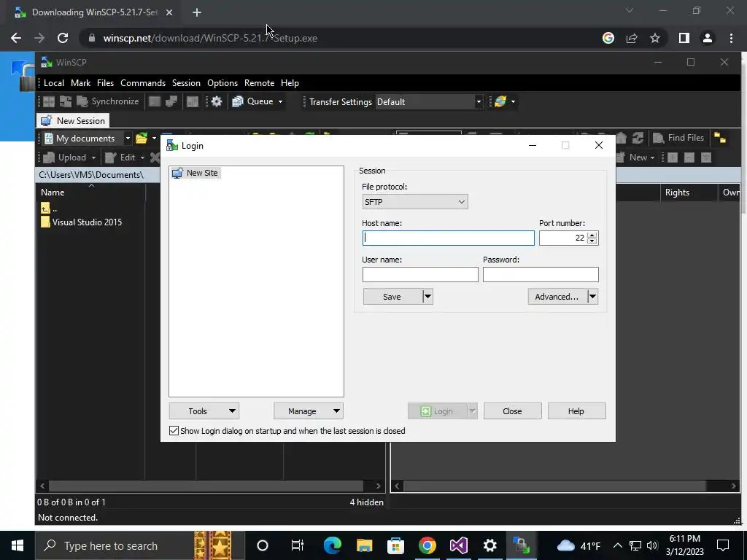This screenshot has height=560, width=747.
Task: Expand the Queue dropdown arrow
Action: (280, 101)
